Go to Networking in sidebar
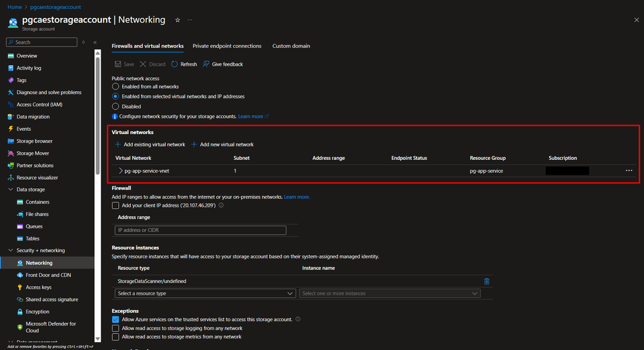The image size is (644, 350). (x=39, y=263)
